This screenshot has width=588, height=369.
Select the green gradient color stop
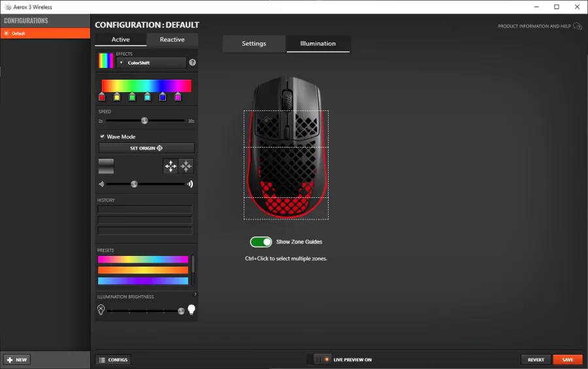132,97
